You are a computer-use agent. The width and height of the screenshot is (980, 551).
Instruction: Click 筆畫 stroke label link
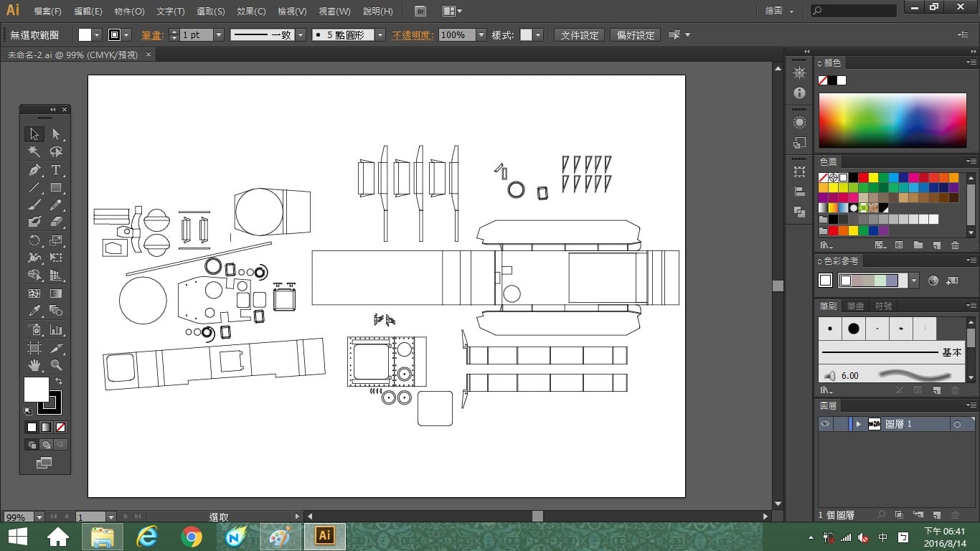coord(152,35)
